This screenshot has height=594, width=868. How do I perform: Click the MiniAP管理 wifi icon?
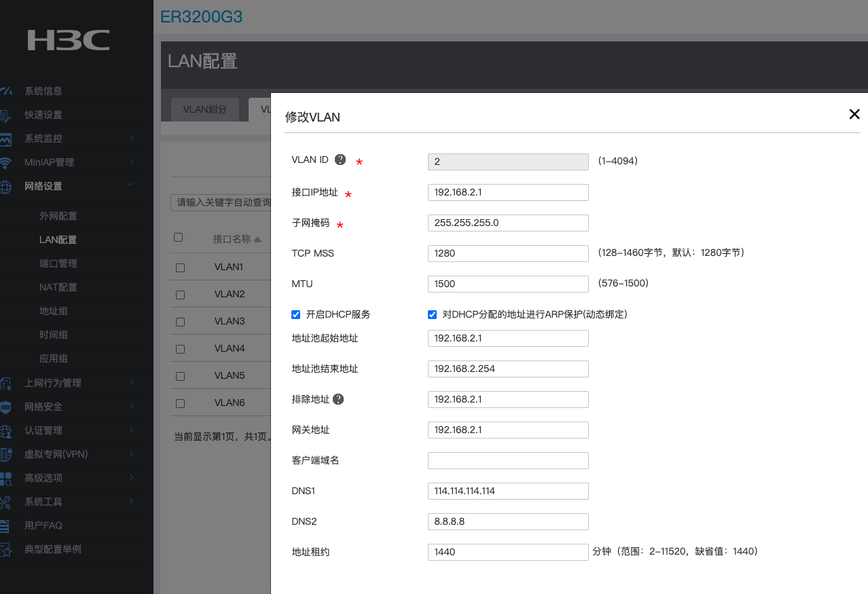click(5, 163)
